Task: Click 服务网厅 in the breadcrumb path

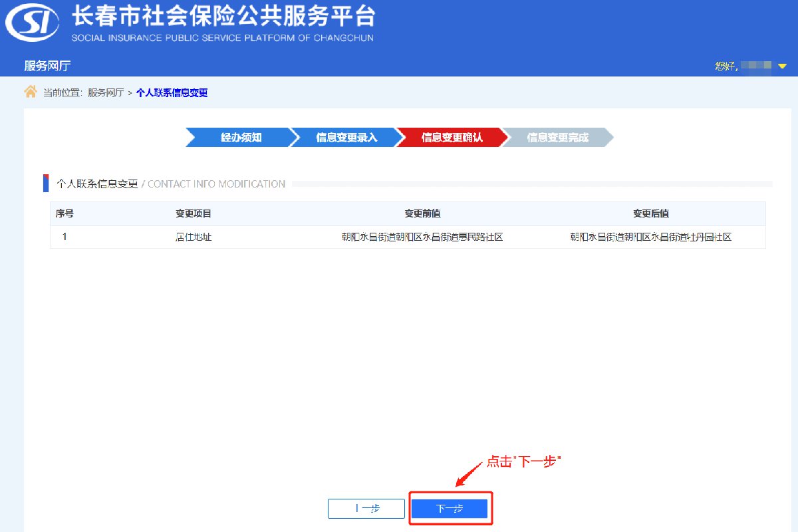Action: (x=106, y=93)
